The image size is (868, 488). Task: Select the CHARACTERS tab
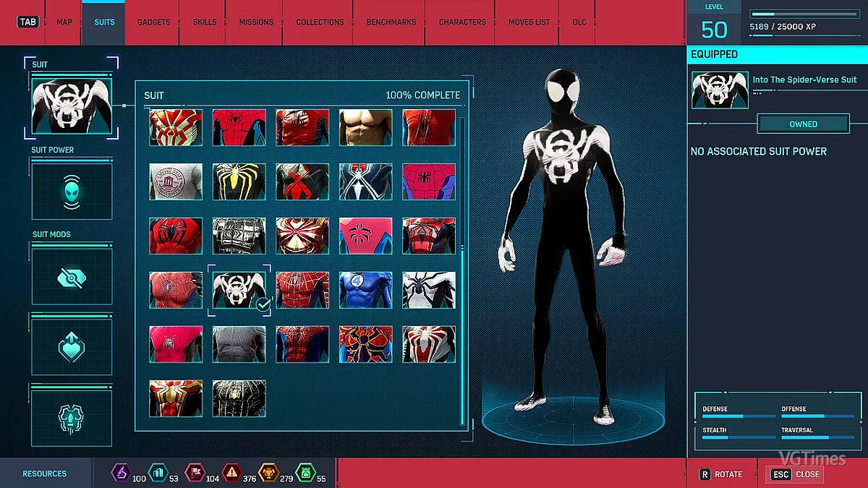(461, 22)
